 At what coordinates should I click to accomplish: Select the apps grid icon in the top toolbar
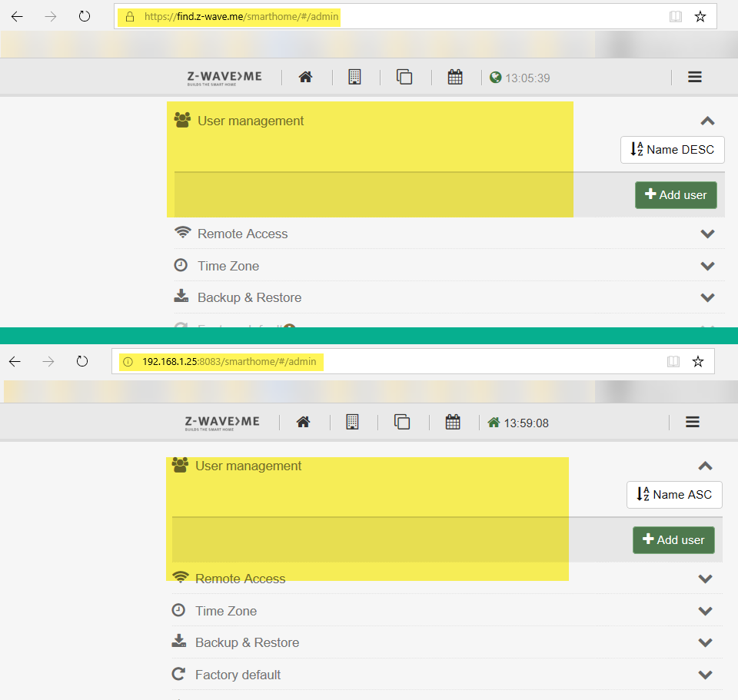pos(354,77)
